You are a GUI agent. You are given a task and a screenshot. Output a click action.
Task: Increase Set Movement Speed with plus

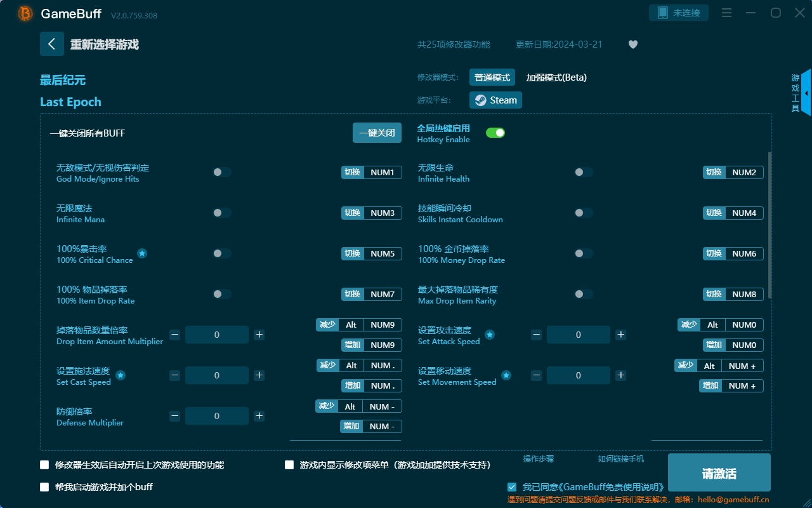click(620, 375)
